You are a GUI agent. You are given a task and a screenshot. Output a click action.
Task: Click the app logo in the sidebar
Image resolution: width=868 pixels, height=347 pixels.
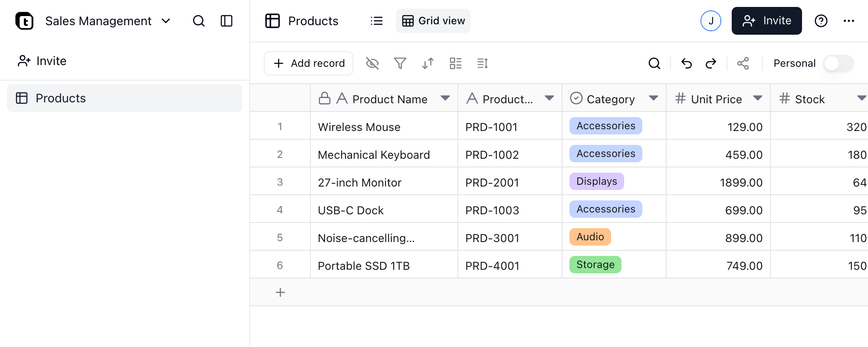click(x=24, y=21)
